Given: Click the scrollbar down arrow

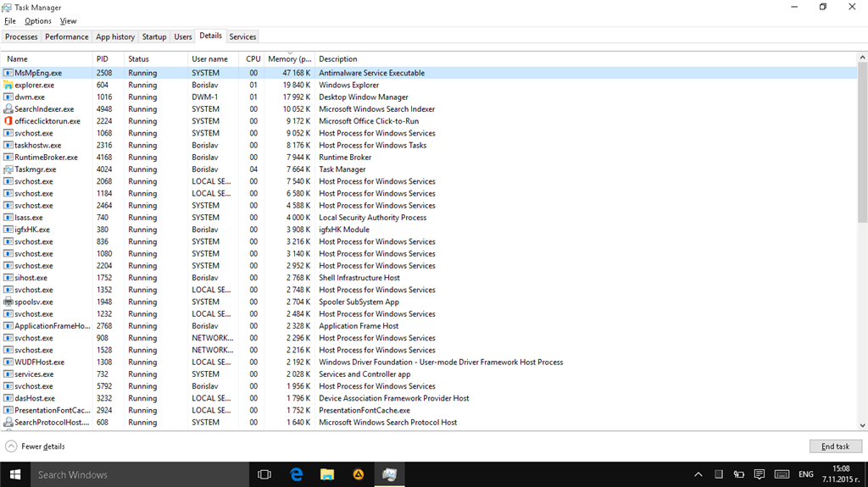Looking at the screenshot, I should pyautogui.click(x=862, y=425).
